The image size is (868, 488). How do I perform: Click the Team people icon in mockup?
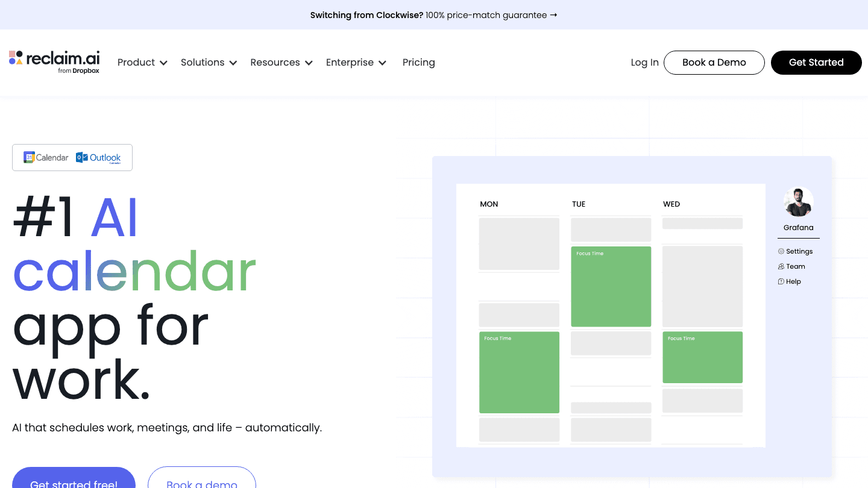[781, 266]
